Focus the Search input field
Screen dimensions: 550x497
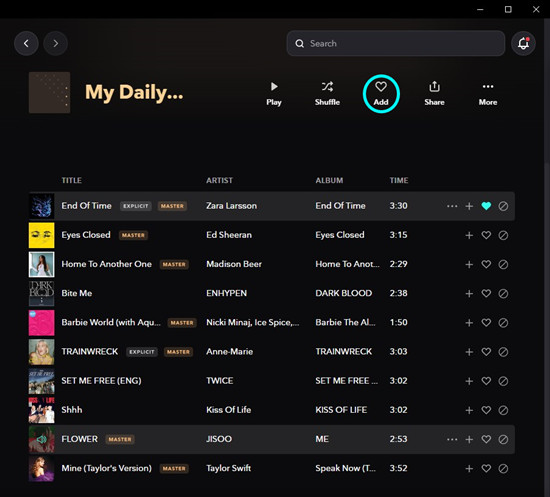tap(396, 43)
